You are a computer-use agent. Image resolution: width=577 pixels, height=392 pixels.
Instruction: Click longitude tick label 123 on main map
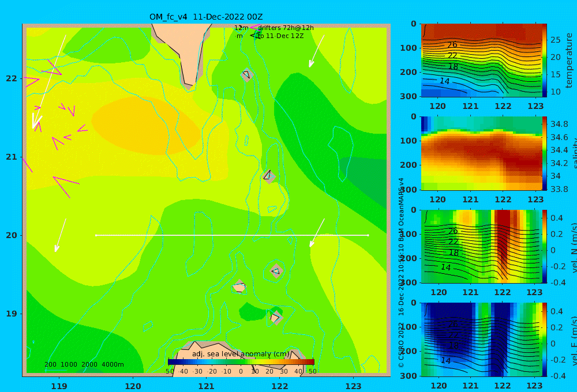point(354,386)
